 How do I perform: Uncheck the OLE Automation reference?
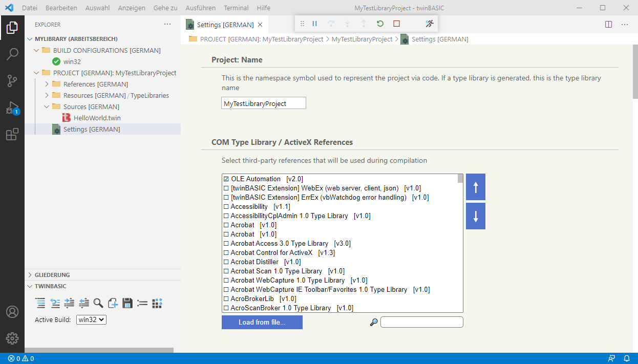pyautogui.click(x=226, y=179)
